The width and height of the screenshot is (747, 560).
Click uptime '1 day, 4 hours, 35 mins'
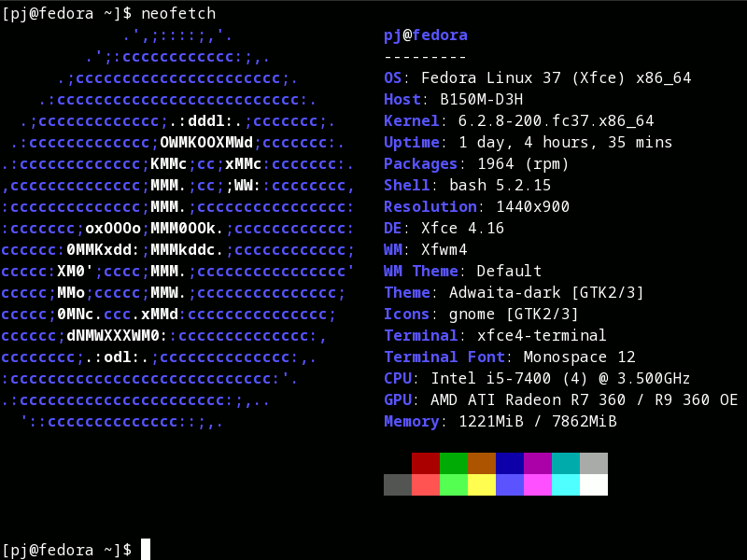coord(566,143)
